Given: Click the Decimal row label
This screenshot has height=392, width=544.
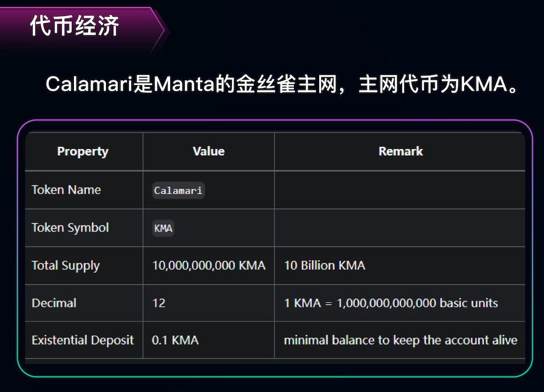Looking at the screenshot, I should pyautogui.click(x=54, y=303).
